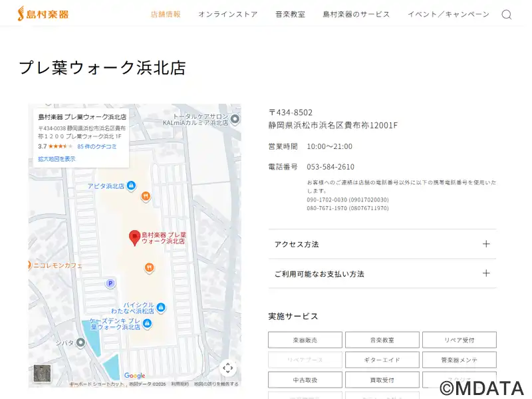Click the キーボード ショートカット map link
This screenshot has width=532, height=399.
click(x=96, y=384)
